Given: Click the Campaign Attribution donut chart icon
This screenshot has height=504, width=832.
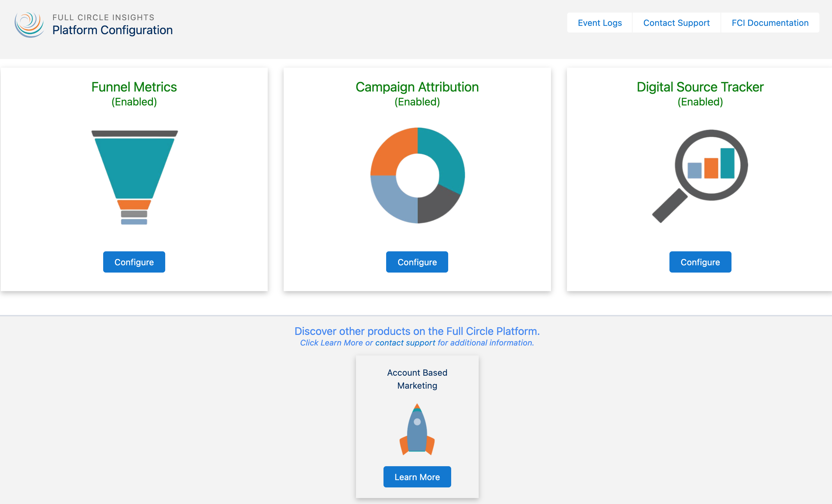Looking at the screenshot, I should click(x=417, y=175).
